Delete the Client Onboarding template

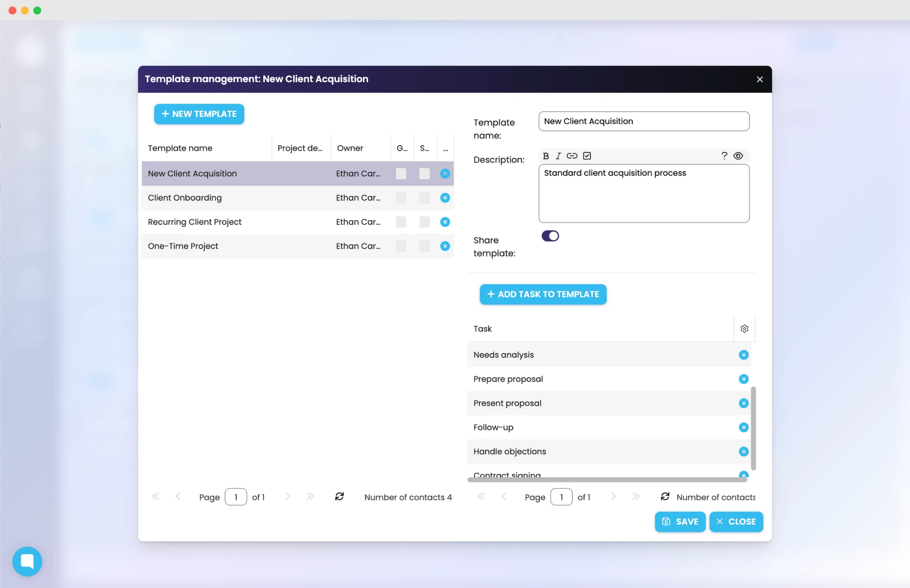[x=445, y=198]
